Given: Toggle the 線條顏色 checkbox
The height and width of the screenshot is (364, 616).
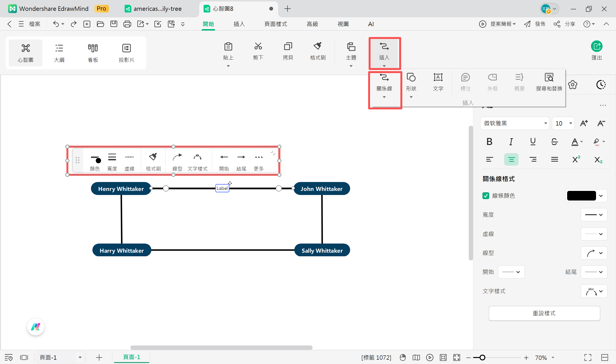Looking at the screenshot, I should pyautogui.click(x=486, y=195).
